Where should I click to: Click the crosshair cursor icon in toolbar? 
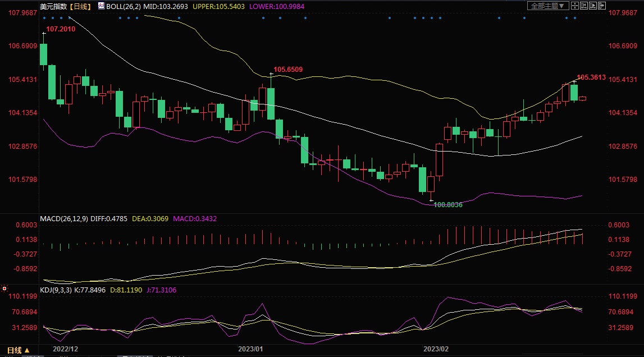coord(575,6)
